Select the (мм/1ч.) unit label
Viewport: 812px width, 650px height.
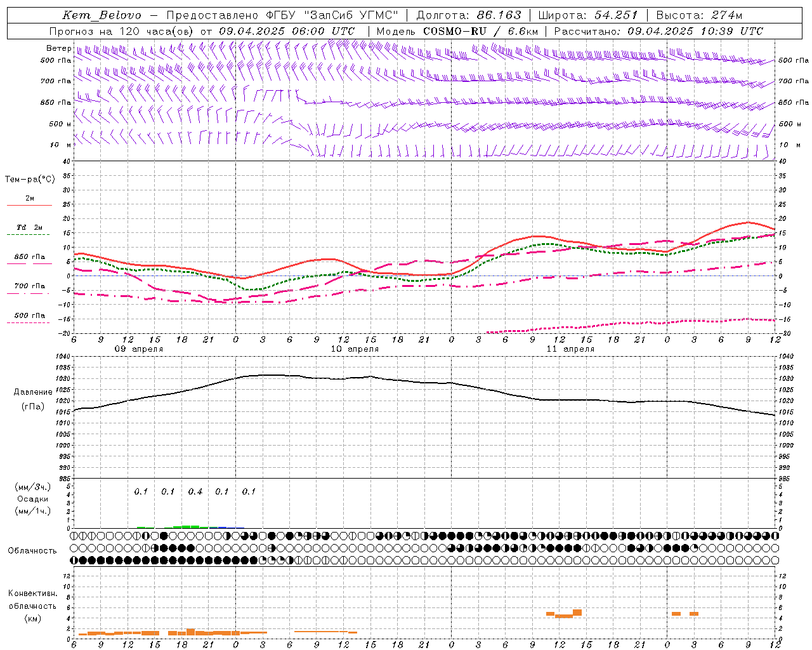(33, 511)
